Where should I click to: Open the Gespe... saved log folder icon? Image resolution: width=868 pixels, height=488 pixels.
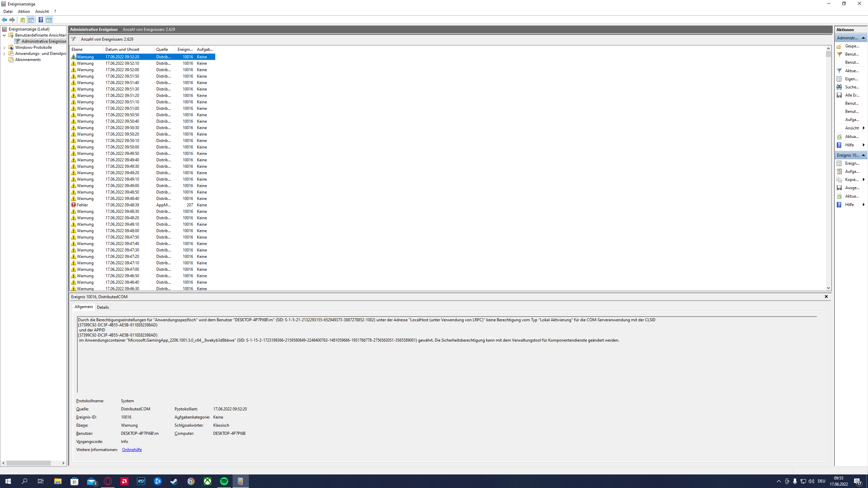tap(839, 46)
